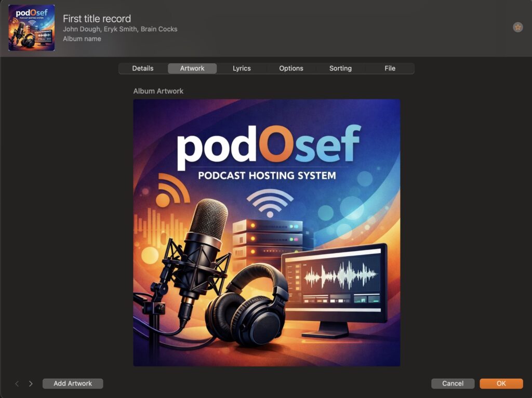Viewport: 532px width, 398px height.
Task: Click the Cancel button
Action: (x=453, y=383)
